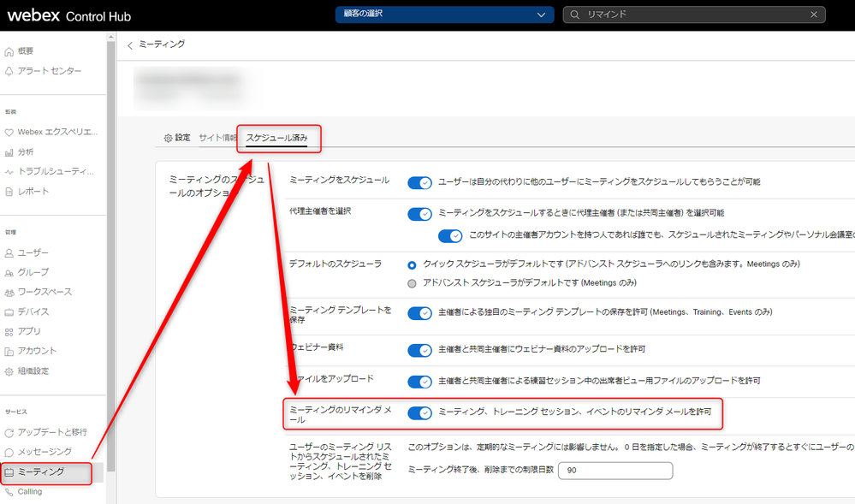The width and height of the screenshot is (855, 504).
Task: Open メッセージング label in sidebar
Action: click(45, 452)
